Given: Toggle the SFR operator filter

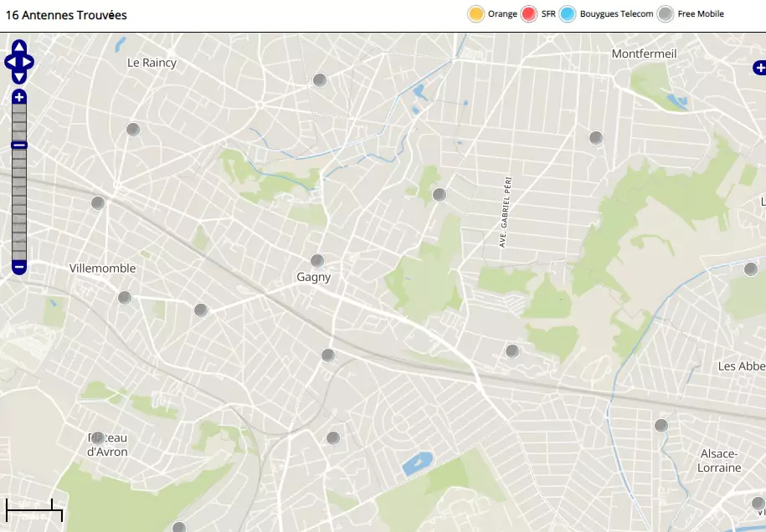Looking at the screenshot, I should [x=528, y=14].
